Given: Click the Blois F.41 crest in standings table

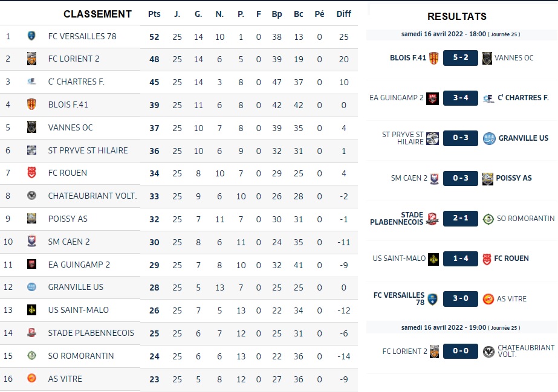Looking at the screenshot, I should [31, 104].
